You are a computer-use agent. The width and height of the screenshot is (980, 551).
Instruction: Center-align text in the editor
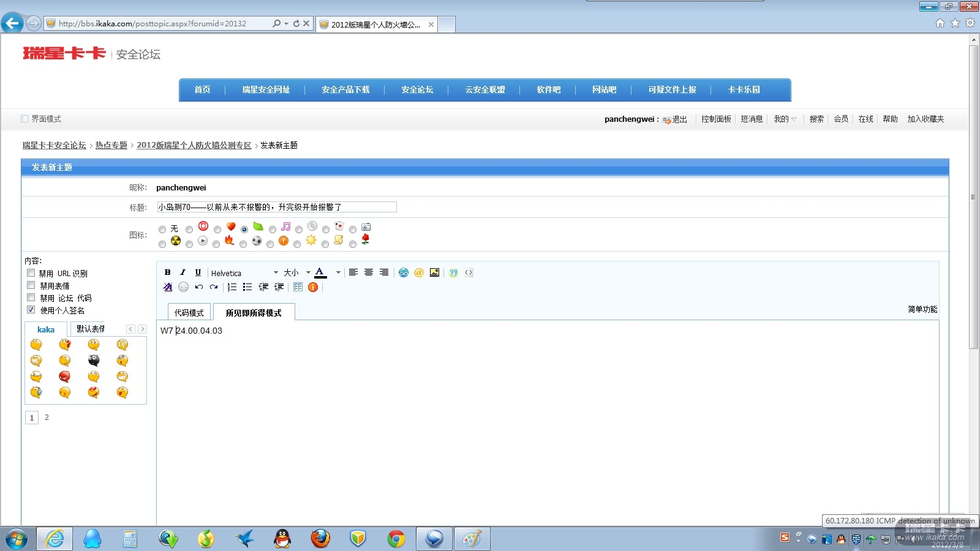click(369, 272)
